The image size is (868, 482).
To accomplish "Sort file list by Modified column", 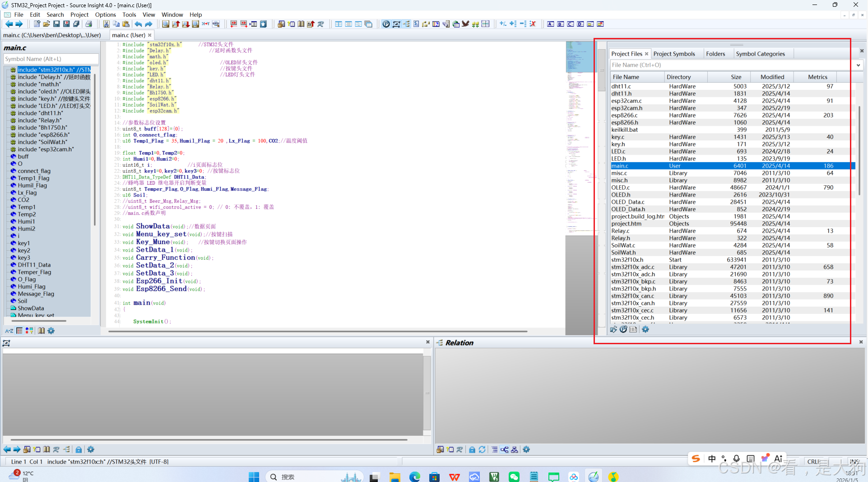I will point(772,77).
